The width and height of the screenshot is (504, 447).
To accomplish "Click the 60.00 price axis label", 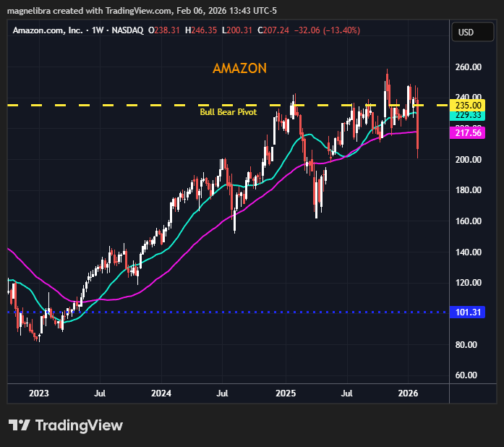I will pyautogui.click(x=466, y=375).
